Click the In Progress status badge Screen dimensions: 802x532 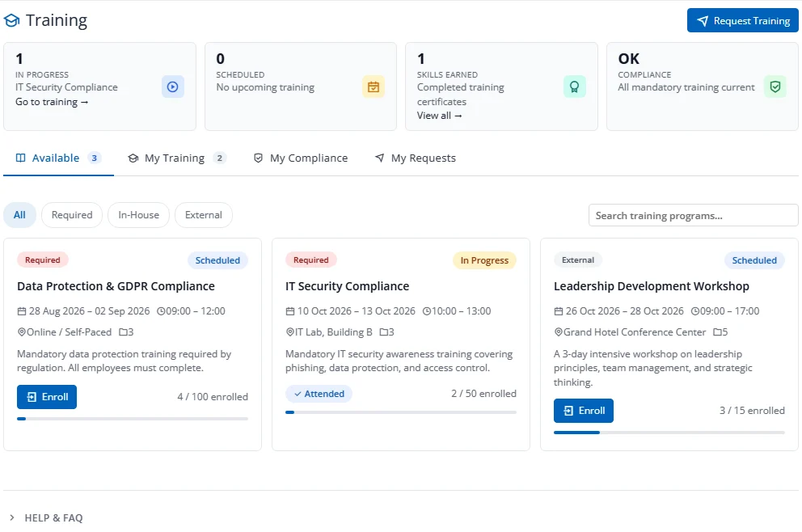tap(484, 260)
